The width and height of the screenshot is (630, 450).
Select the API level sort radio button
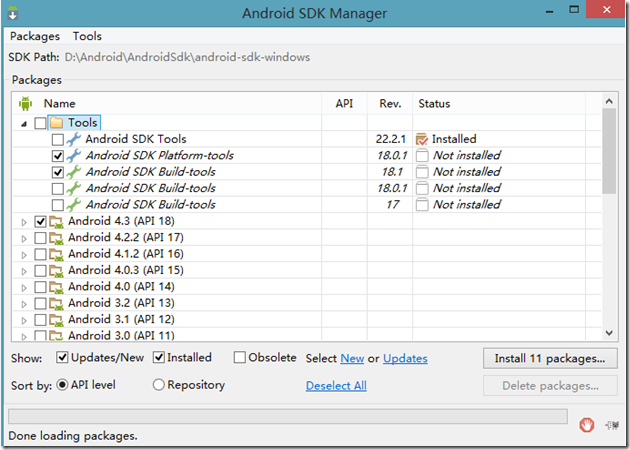pos(62,385)
